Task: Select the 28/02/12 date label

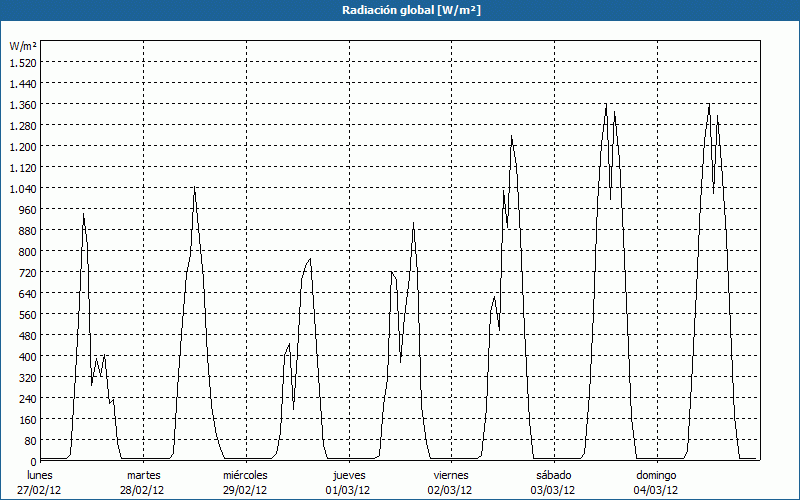Action: pyautogui.click(x=142, y=490)
